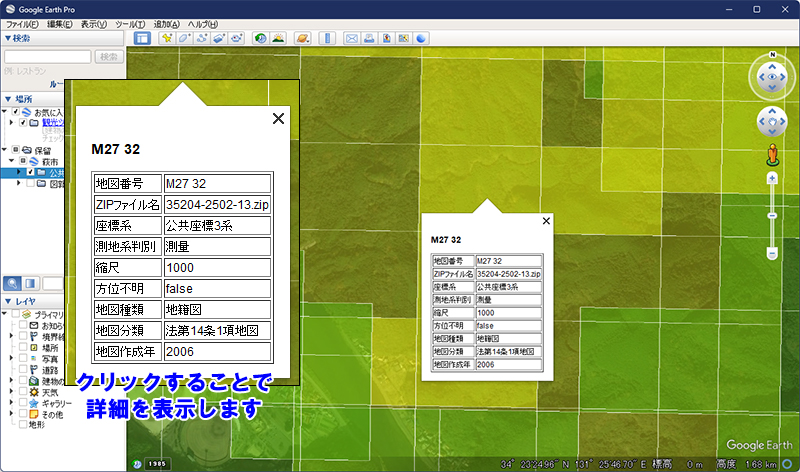Click the Record a Tour icon
The width and height of the screenshot is (800, 472).
236,38
